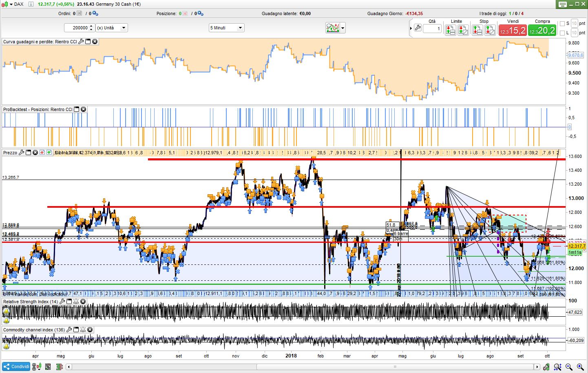Click the Guadagno Giorno value -€134,35

(x=414, y=13)
